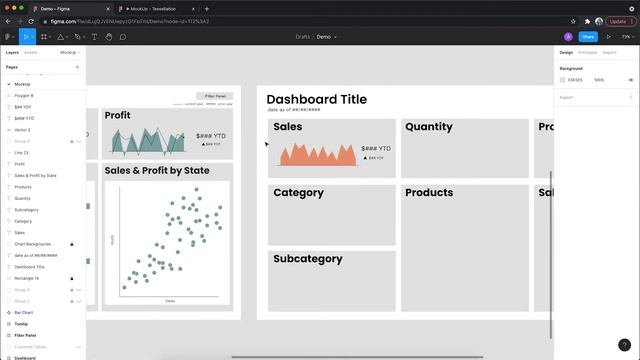This screenshot has width=640, height=360.
Task: Click the browser address bar URL
Action: (130, 21)
